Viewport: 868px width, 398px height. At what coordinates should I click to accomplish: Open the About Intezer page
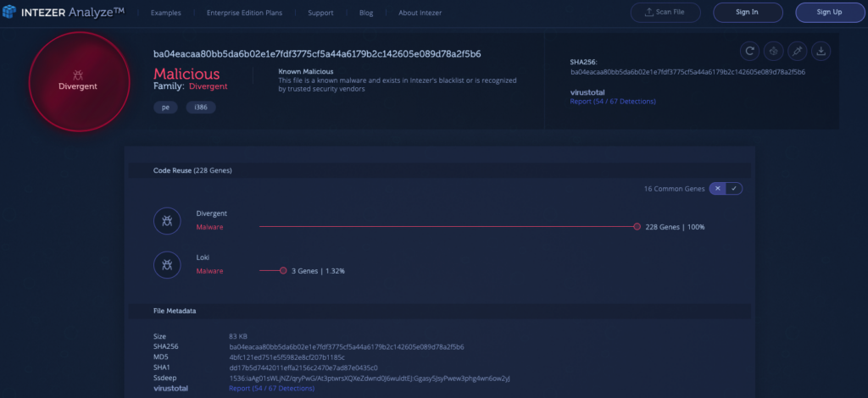click(x=420, y=14)
